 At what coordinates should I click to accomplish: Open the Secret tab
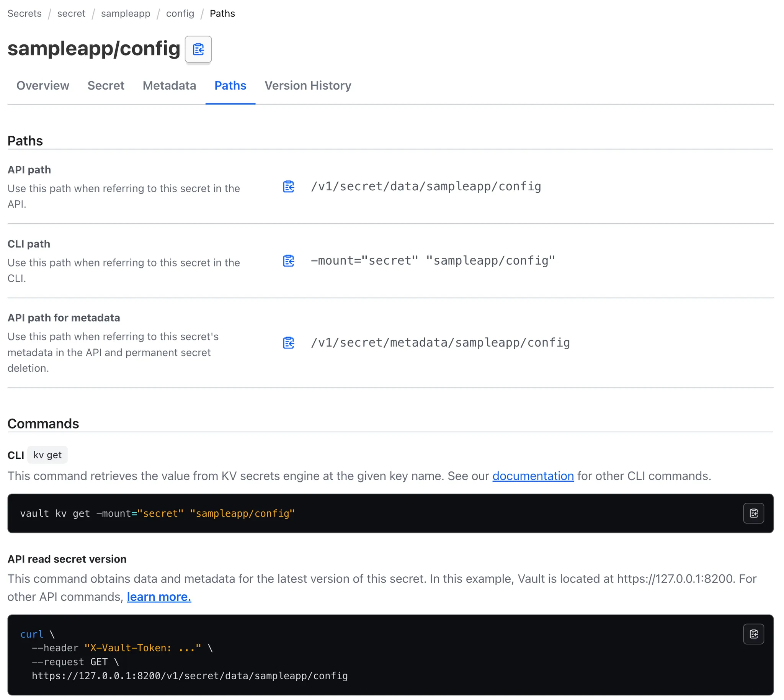pyautogui.click(x=106, y=85)
